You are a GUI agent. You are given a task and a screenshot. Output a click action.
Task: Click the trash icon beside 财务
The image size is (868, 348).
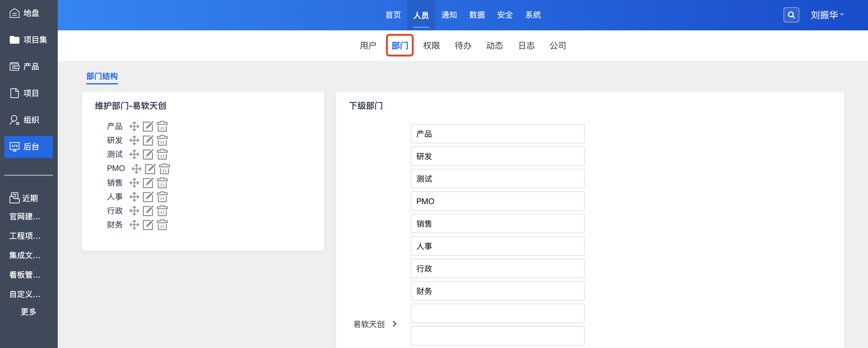click(162, 225)
